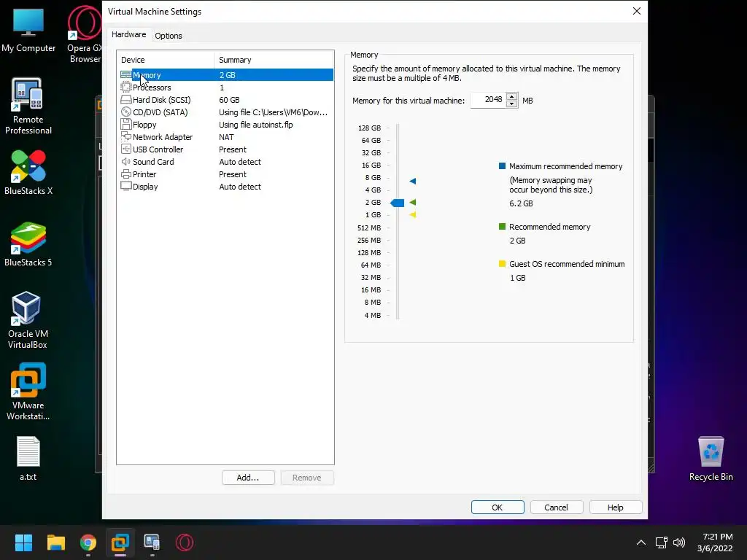
Task: Select BlueStacks 5 desktop icon
Action: tap(28, 244)
